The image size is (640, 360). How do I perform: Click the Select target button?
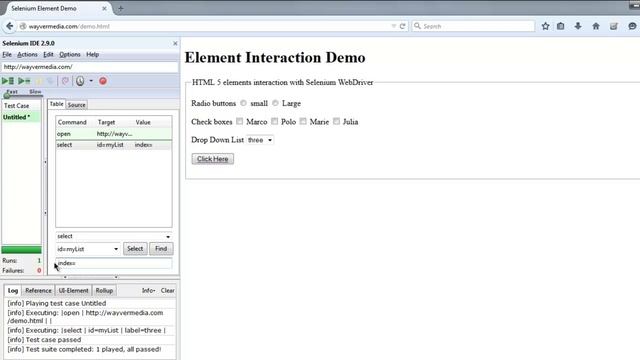tap(135, 249)
